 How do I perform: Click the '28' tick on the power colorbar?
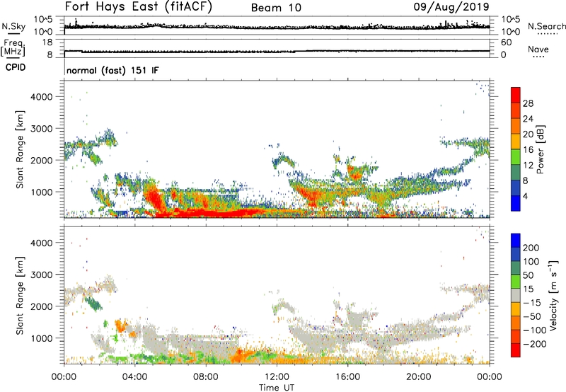528,103
